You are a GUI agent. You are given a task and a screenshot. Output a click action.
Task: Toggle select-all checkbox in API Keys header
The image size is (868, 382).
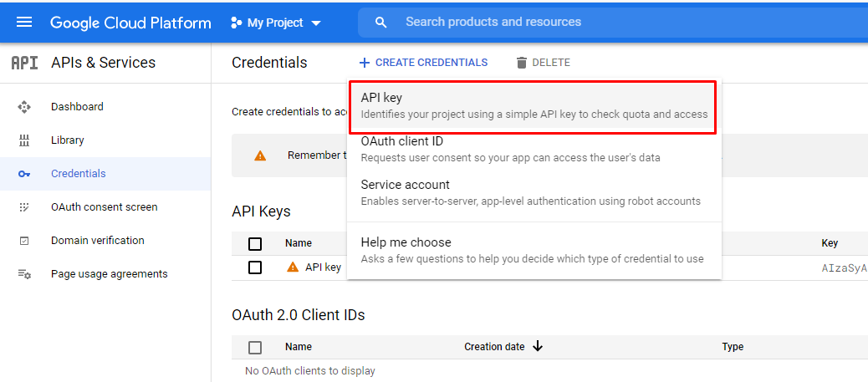[x=255, y=243]
